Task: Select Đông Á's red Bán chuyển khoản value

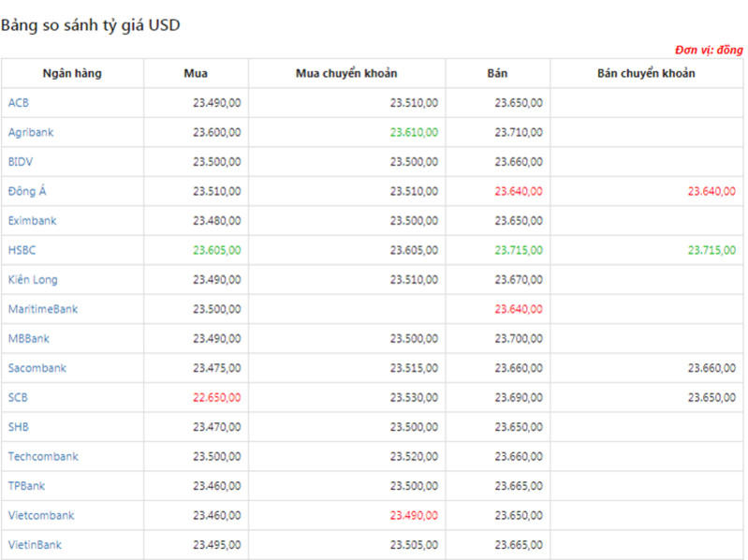Action: 711,191
